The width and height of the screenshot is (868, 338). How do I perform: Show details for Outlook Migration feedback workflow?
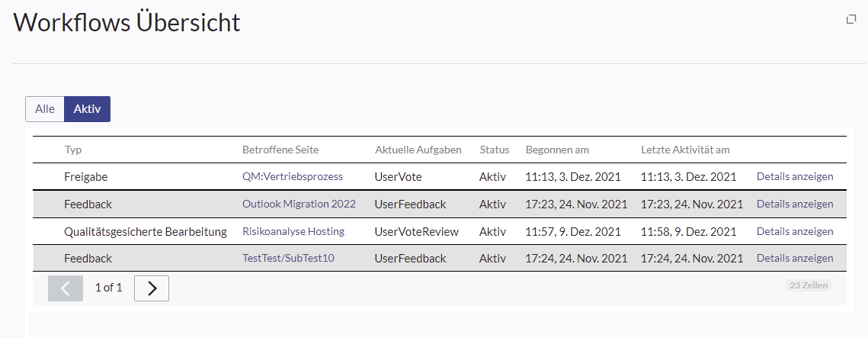pos(795,204)
